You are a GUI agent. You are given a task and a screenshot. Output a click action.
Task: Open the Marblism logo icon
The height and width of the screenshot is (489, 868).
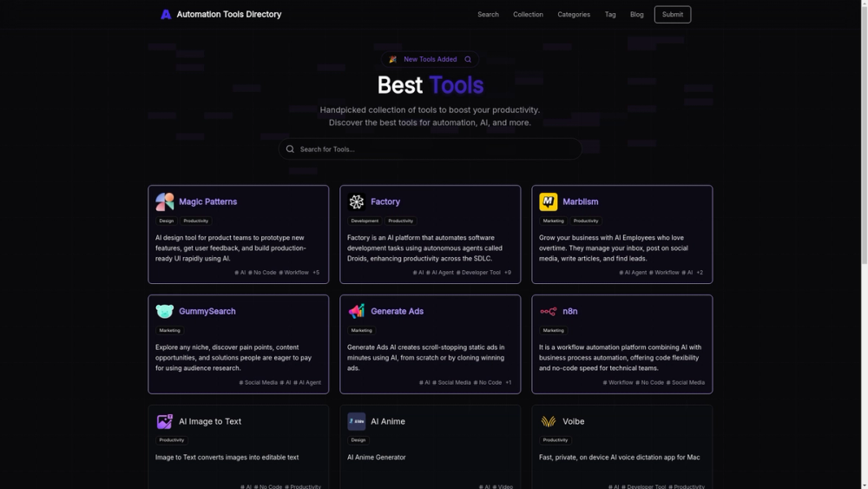(x=548, y=202)
